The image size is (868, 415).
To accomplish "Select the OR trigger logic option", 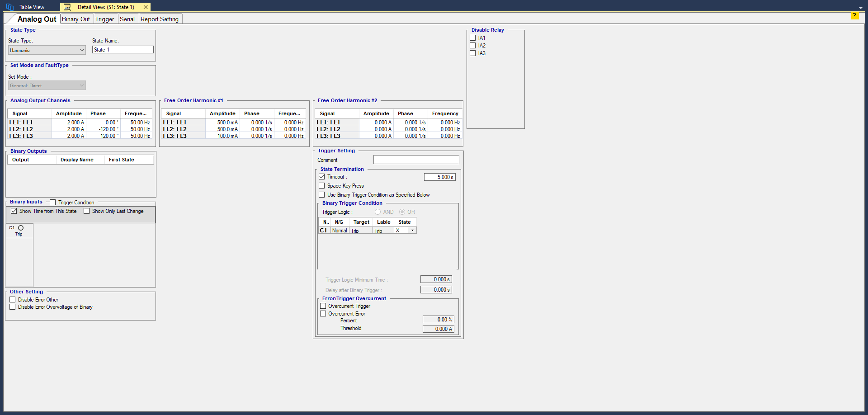I will (x=402, y=212).
